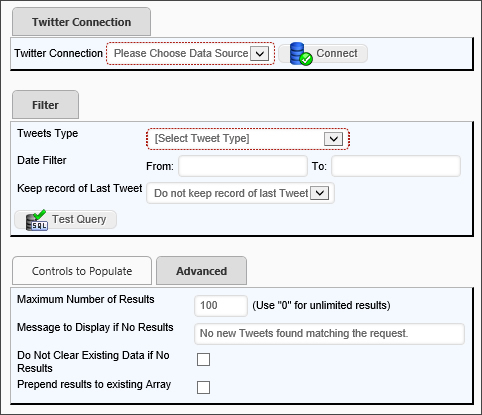Viewport: 482px width, 415px height.
Task: Open the Please Choose Data Source dropdown
Action: pyautogui.click(x=191, y=53)
